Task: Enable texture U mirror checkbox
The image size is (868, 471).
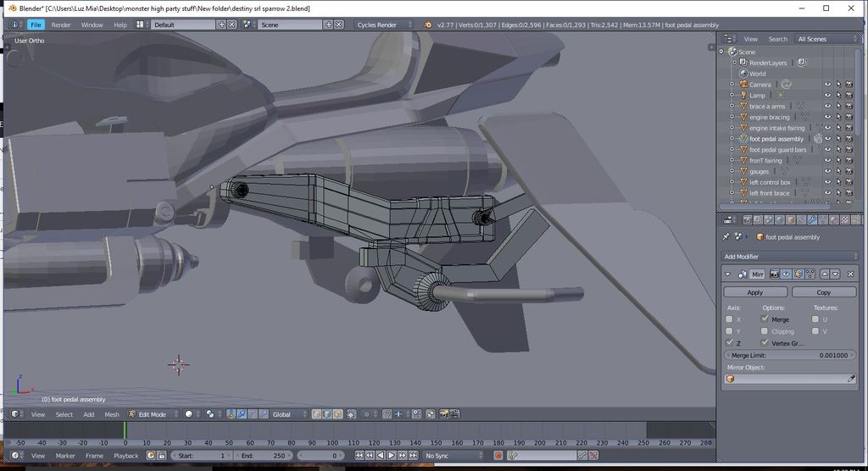Action: point(815,319)
